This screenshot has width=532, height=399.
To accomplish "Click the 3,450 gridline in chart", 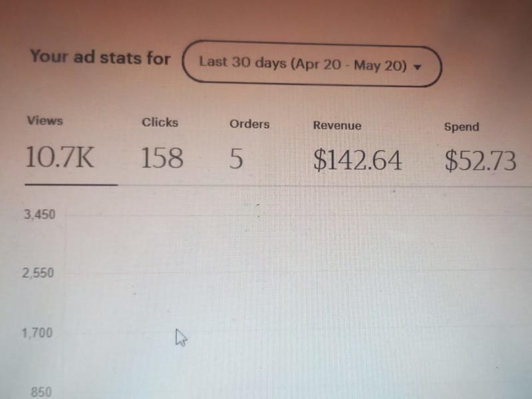I will pos(298,215).
